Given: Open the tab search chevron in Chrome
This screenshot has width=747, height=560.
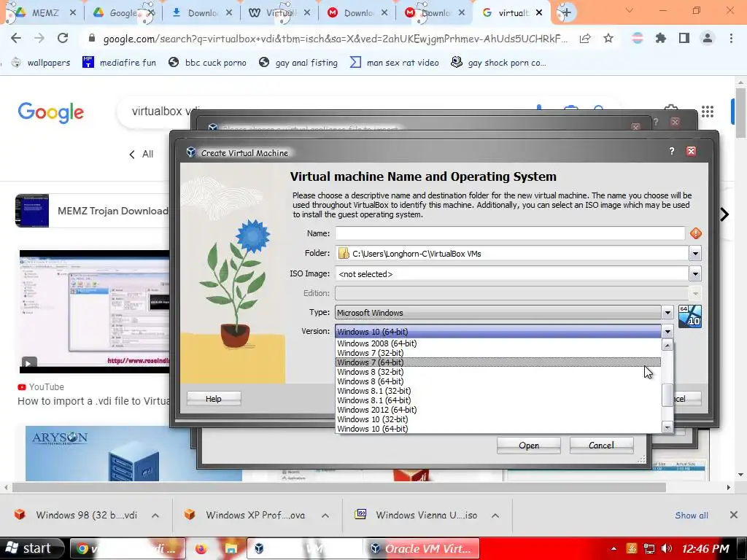Looking at the screenshot, I should tap(630, 10).
